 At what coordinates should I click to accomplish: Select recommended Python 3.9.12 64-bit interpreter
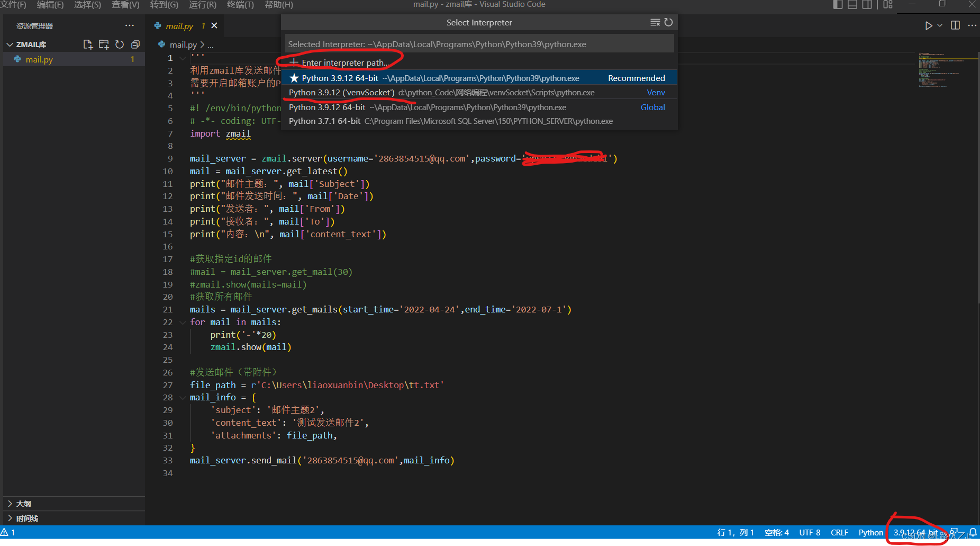pos(479,78)
